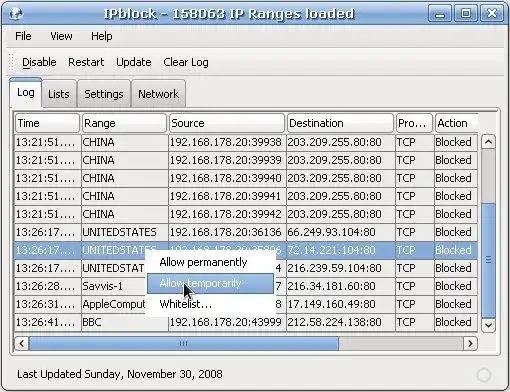Switch to the Settings tab
This screenshot has height=392, width=510.
[104, 94]
